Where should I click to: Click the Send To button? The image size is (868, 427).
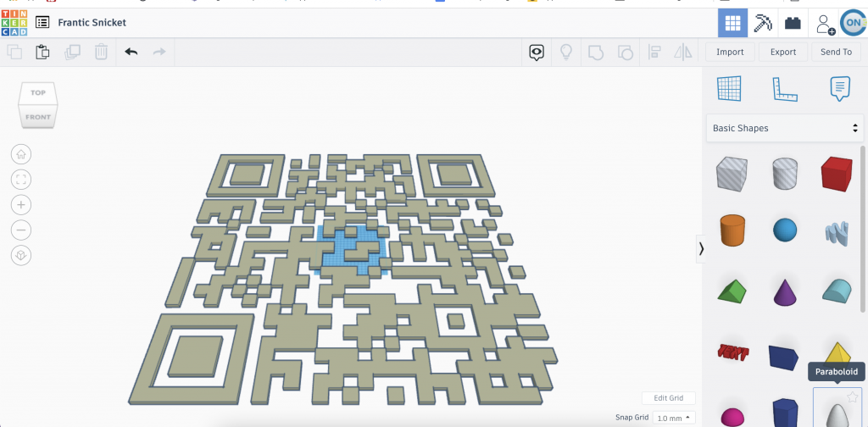836,52
